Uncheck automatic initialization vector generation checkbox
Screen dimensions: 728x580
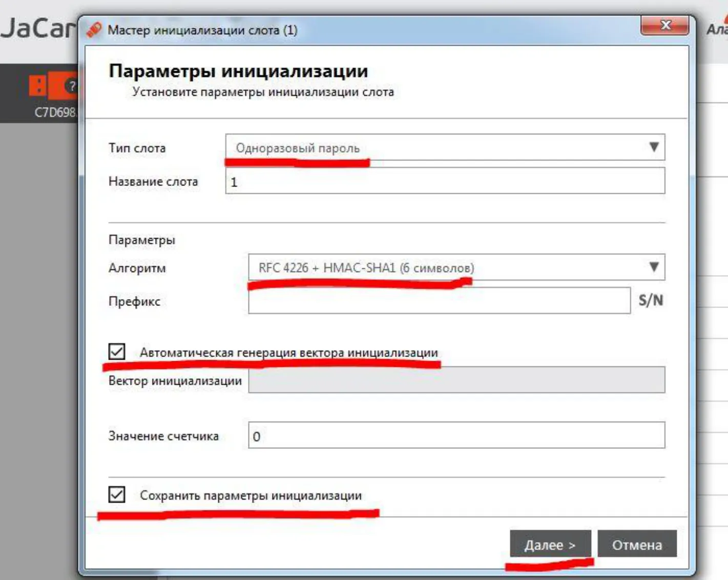(117, 352)
